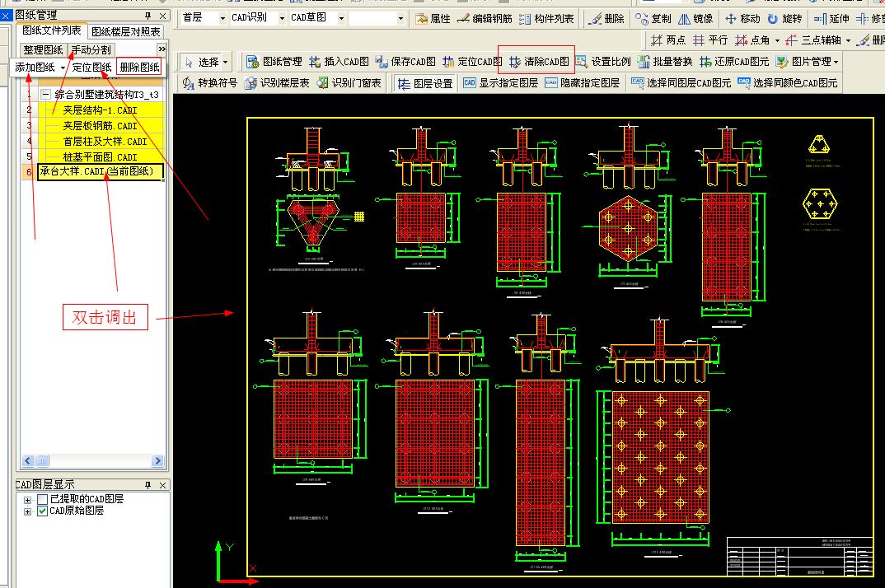Click 保存CAD图 tool

tap(405, 62)
